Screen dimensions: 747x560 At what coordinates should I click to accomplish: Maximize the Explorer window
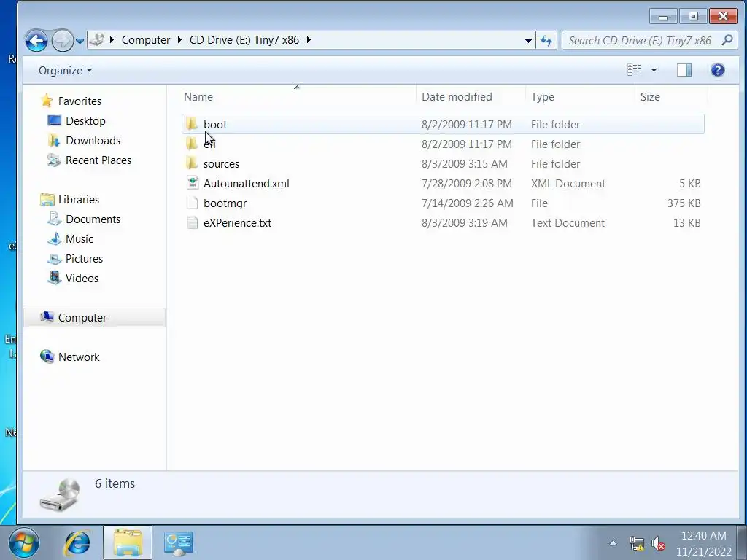[693, 17]
